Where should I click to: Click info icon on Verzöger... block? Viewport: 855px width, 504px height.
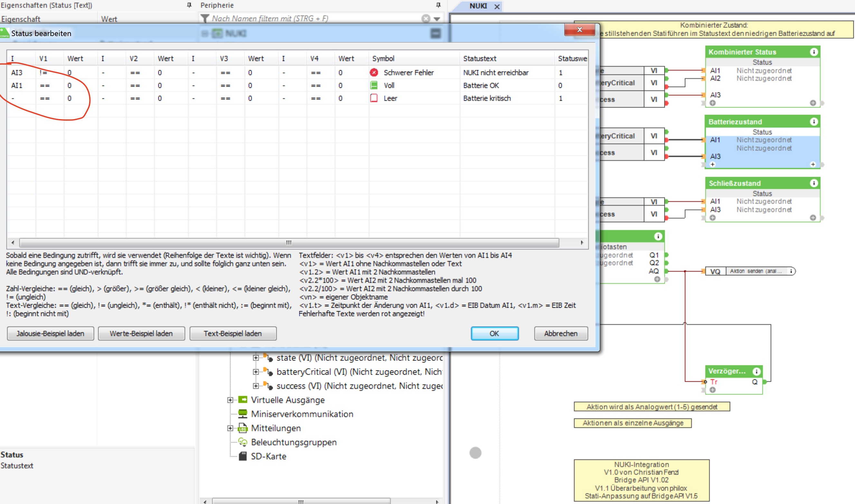tap(756, 371)
